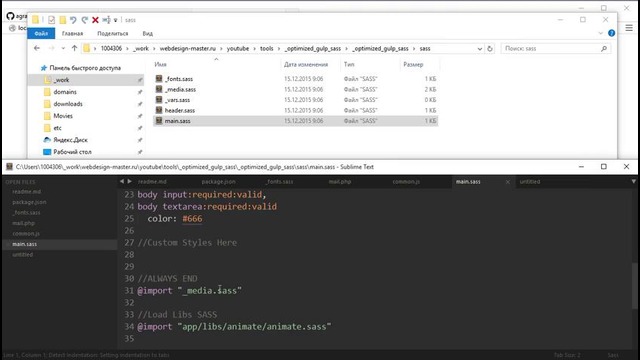
Task: Expand the address bar history dropdown
Action: pos(480,49)
